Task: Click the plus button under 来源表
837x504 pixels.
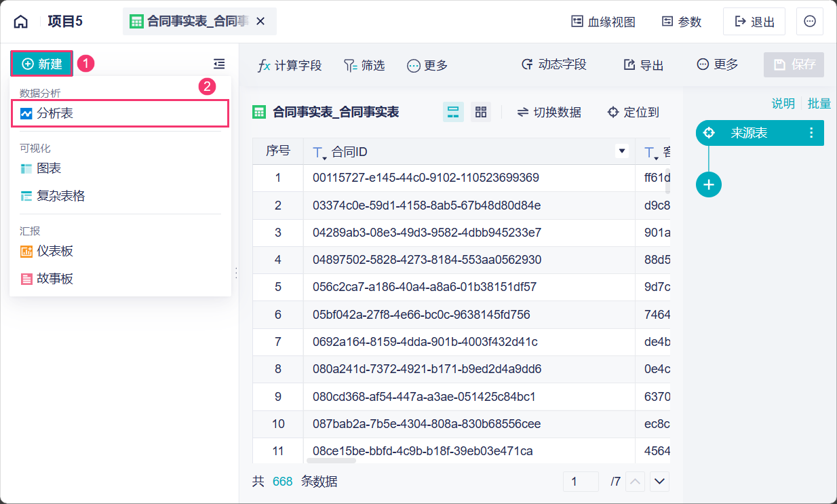Action: pyautogui.click(x=709, y=185)
